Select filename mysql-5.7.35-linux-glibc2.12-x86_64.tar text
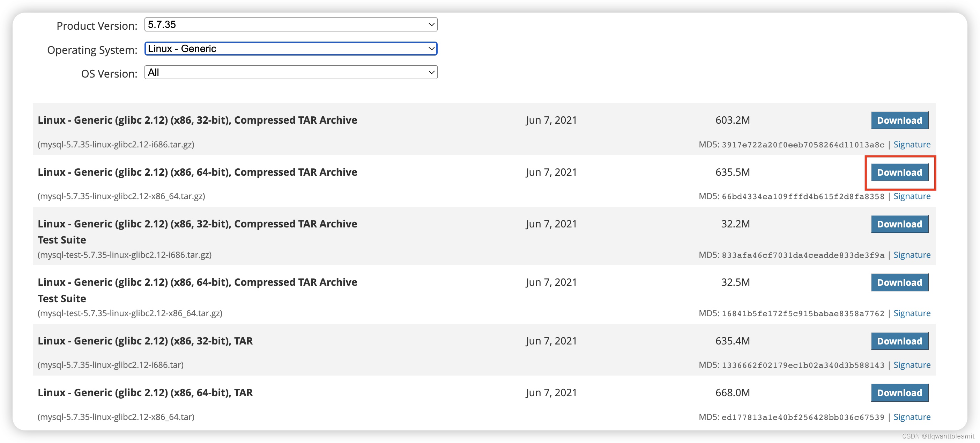 116,417
